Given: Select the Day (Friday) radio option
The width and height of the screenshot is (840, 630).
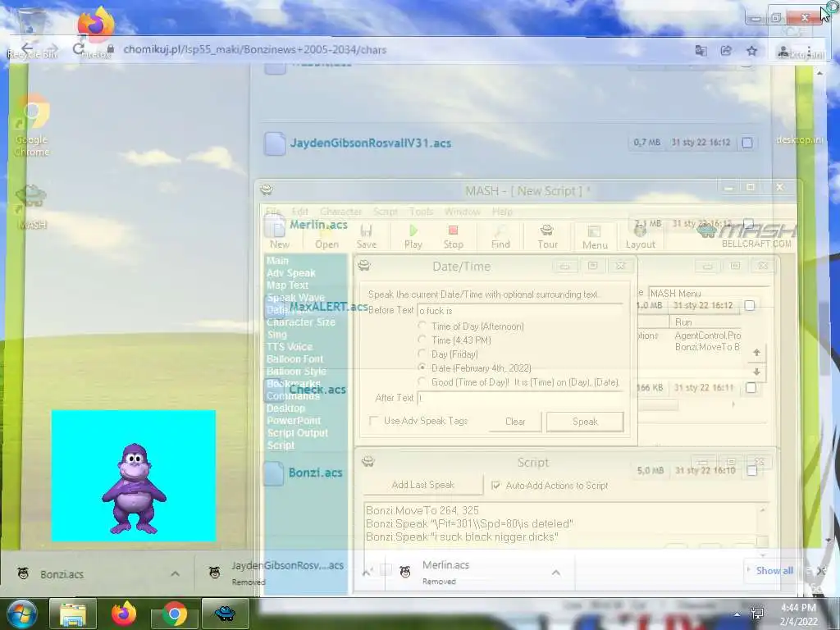Looking at the screenshot, I should pyautogui.click(x=422, y=354).
